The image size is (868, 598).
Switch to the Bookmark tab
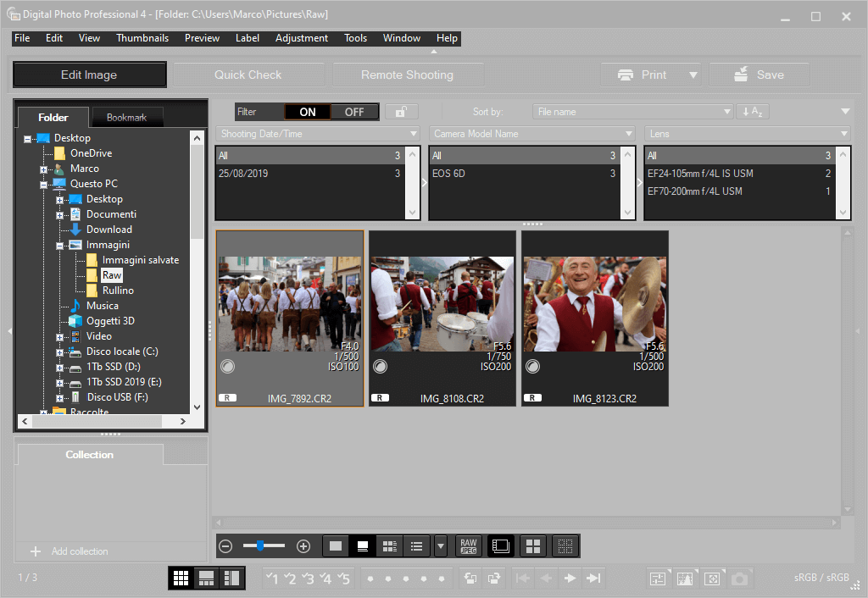point(127,117)
